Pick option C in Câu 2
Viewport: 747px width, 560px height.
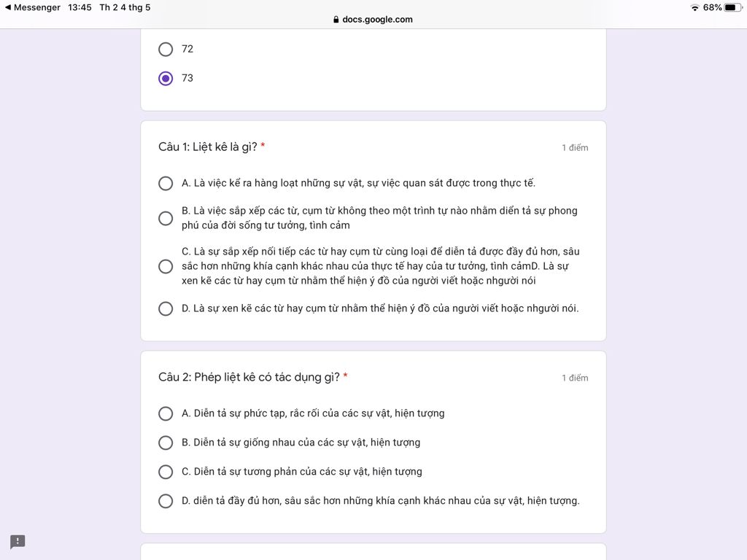pos(166,472)
